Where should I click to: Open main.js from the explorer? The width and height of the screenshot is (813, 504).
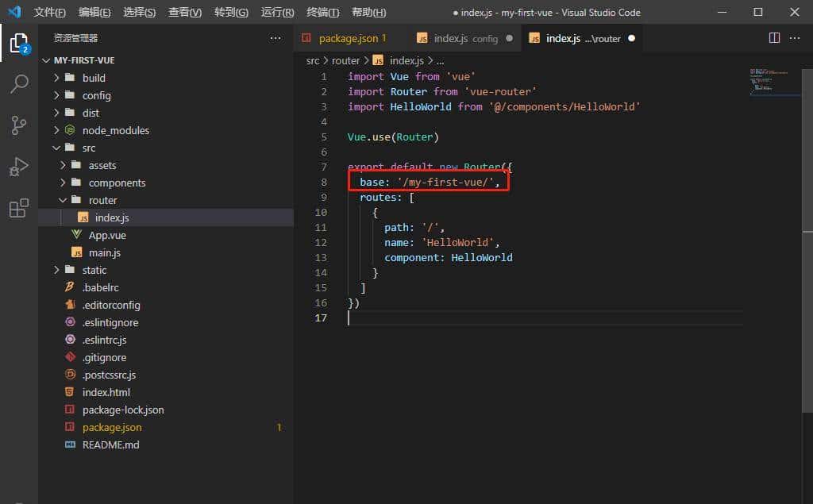coord(104,252)
